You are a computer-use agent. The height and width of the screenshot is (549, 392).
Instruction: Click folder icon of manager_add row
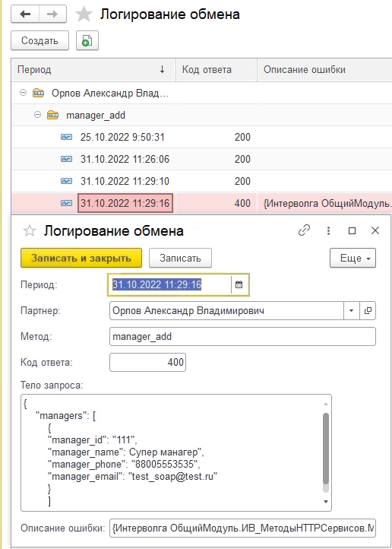(x=52, y=115)
